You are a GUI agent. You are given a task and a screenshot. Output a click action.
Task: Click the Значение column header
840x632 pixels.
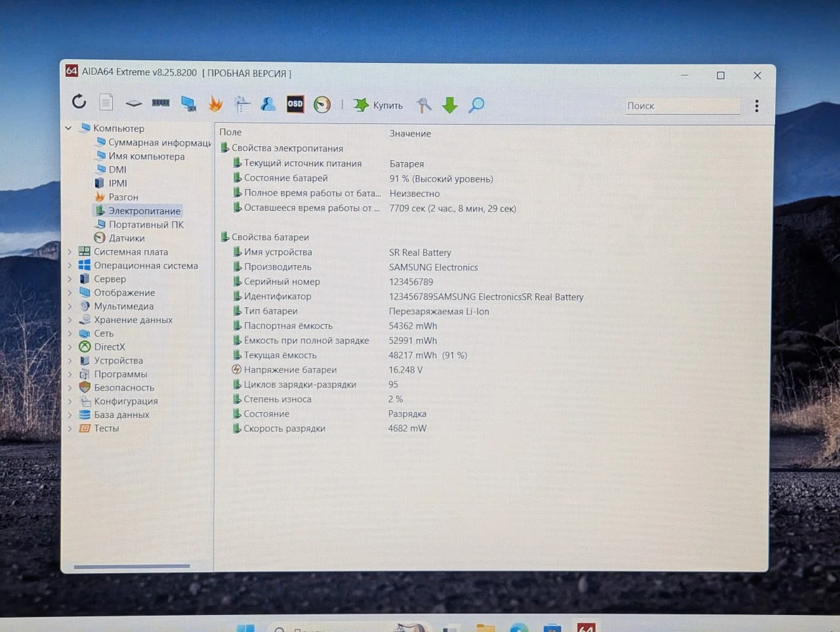pyautogui.click(x=410, y=133)
